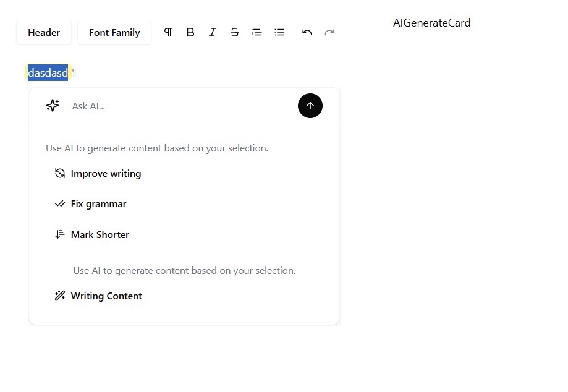Viewport: 568px width, 392px height.
Task: Click the AI sparkle icon
Action: 53,106
